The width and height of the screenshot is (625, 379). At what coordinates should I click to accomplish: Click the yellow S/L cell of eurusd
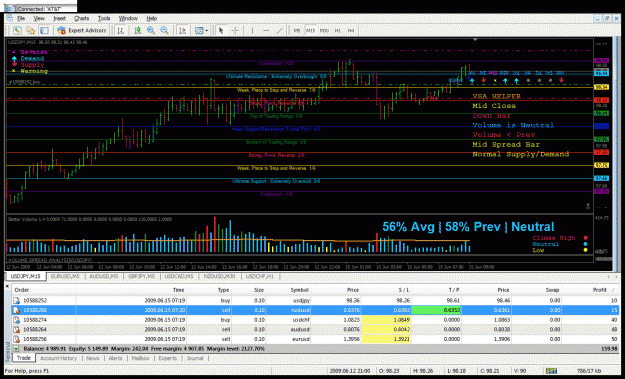click(386, 339)
